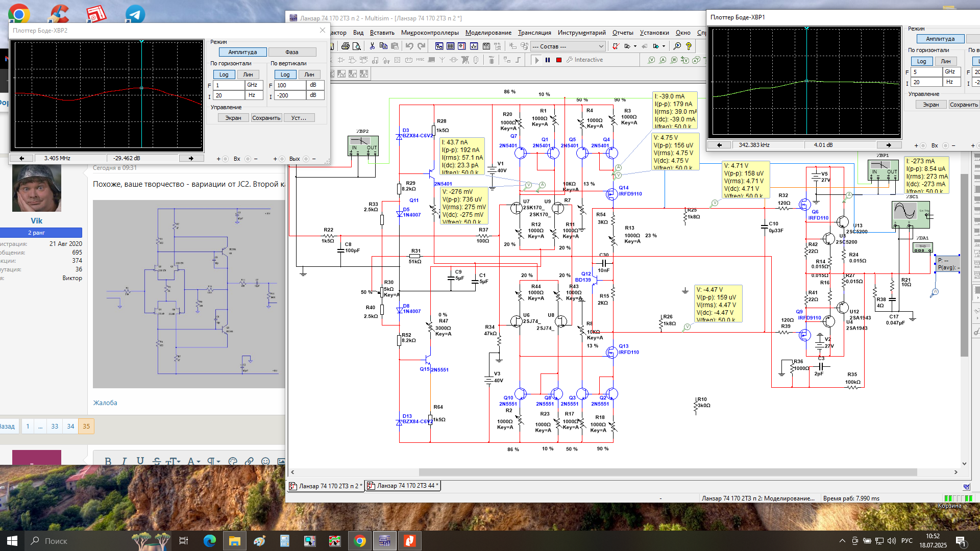
Task: Click Сохранить button in XBP1 plotter
Action: (x=964, y=105)
